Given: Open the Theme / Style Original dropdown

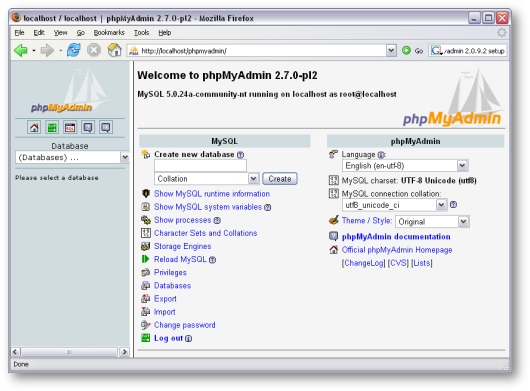Looking at the screenshot, I should click(x=463, y=222).
